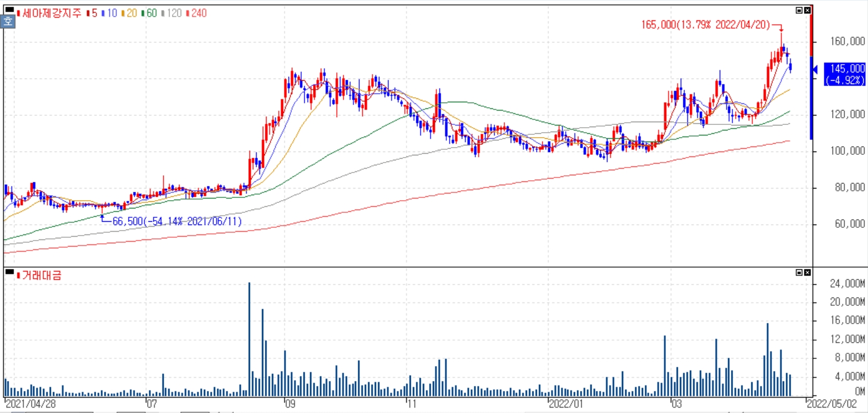Image resolution: width=868 pixels, height=413 pixels.
Task: Click the black square icon beside 거래대금
Action: 9,271
